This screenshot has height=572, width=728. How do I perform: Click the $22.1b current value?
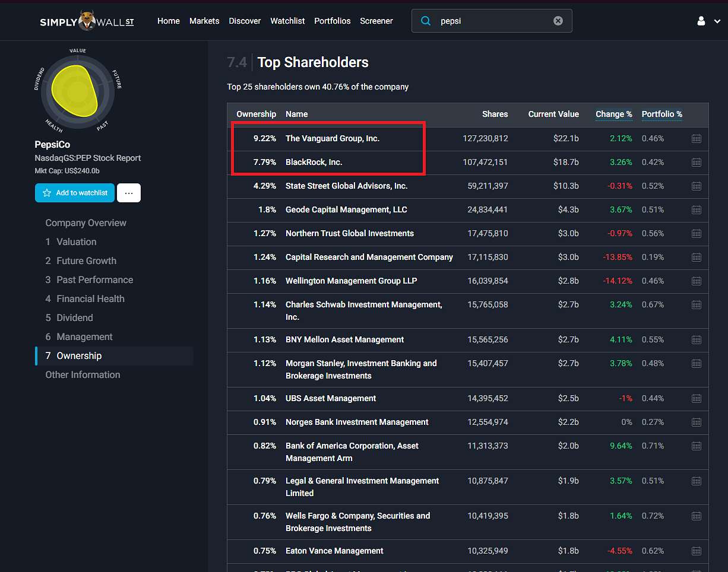(x=565, y=138)
